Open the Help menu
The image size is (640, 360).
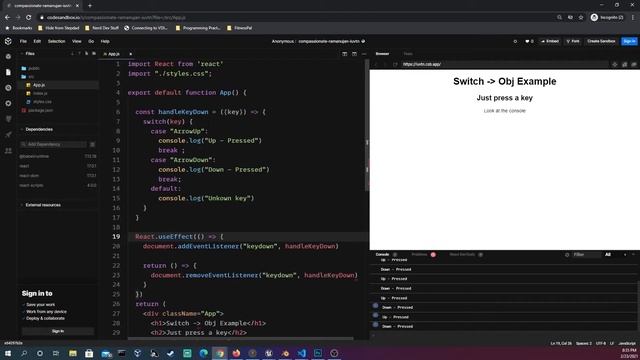pos(105,41)
